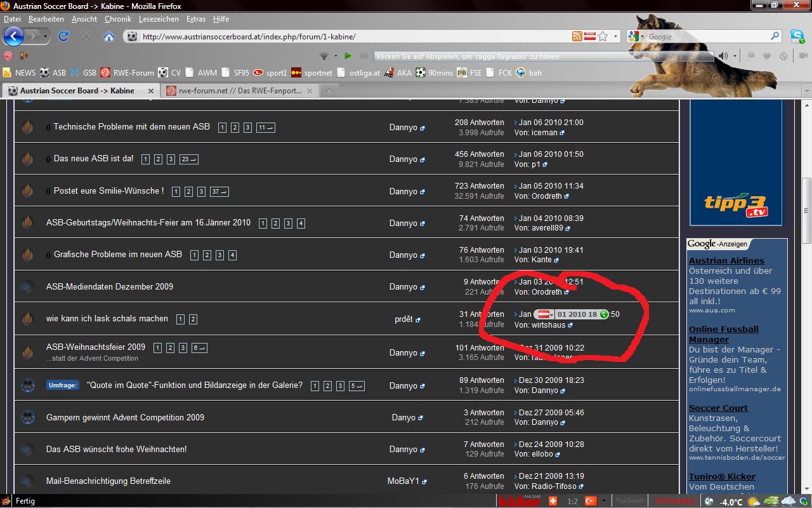Click the tipp3.tv advertisement banner

point(736,162)
